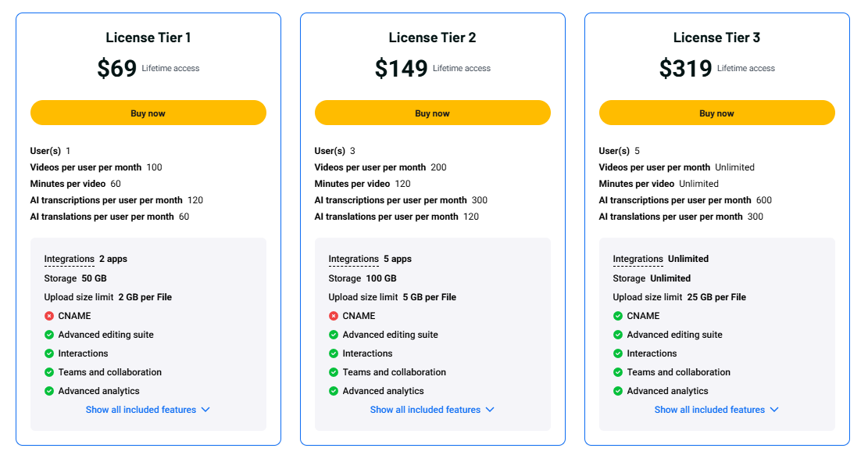The height and width of the screenshot is (459, 868).
Task: Click Tier 2 Advanced analytics check icon
Action: pyautogui.click(x=334, y=391)
